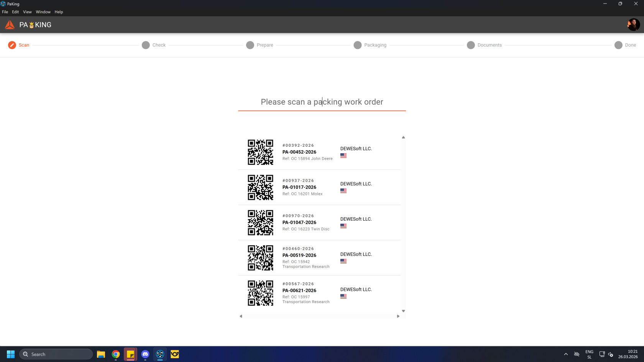Open Google Chrome from the taskbar

(116, 354)
